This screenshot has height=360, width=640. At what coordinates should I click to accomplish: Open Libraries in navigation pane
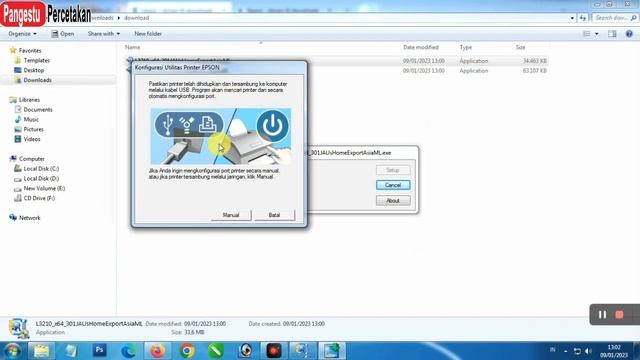point(29,100)
